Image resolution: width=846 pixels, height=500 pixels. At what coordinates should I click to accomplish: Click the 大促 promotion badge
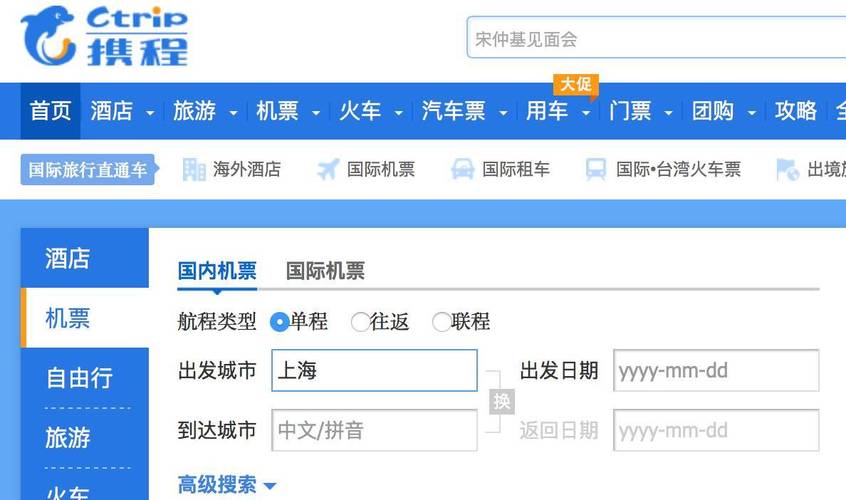576,85
